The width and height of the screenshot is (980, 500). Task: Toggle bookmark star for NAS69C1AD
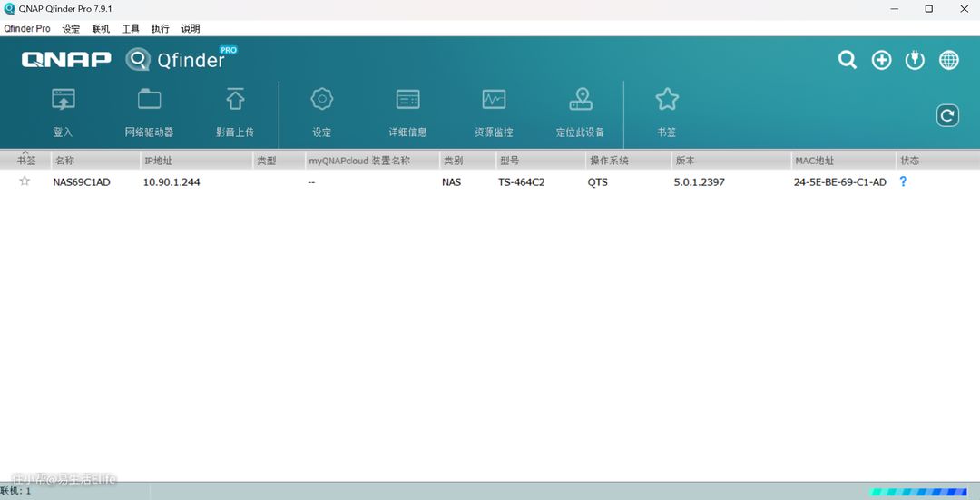pos(24,181)
